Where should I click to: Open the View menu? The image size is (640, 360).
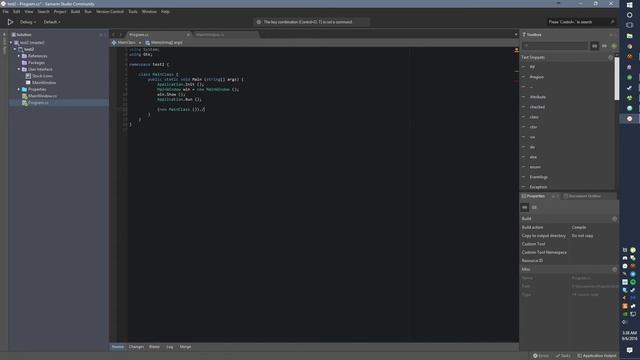tap(29, 12)
